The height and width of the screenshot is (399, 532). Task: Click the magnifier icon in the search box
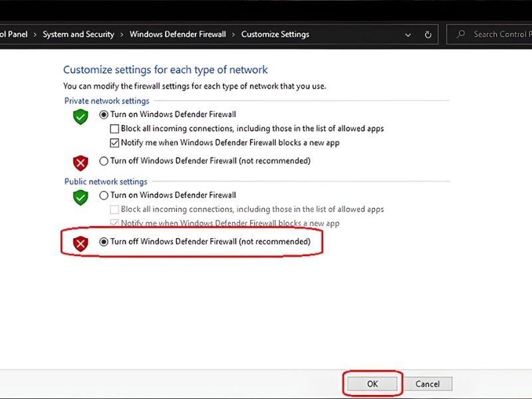[x=460, y=35]
